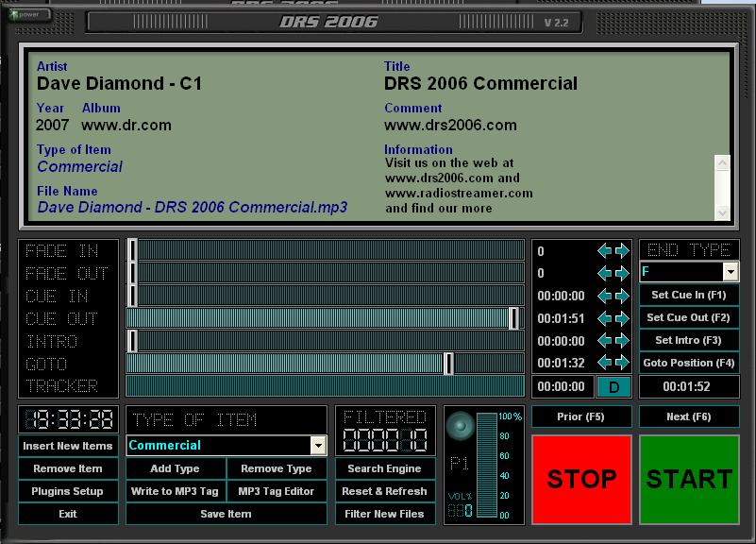Open the MP3 Tag Editor
The image size is (756, 544).
click(x=277, y=491)
